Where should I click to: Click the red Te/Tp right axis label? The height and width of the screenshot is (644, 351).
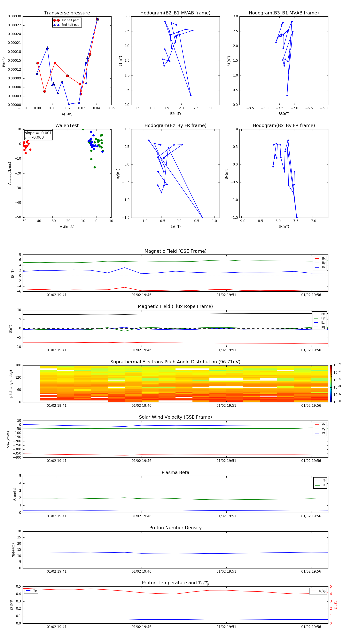(x=336, y=605)
